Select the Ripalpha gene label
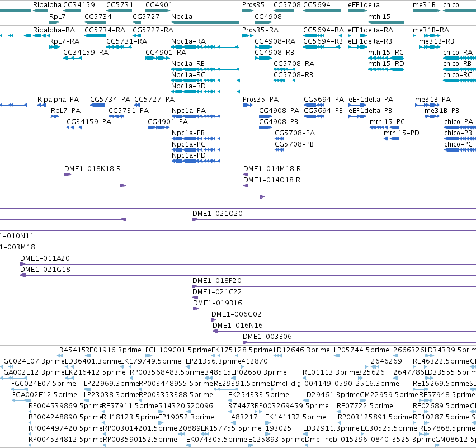Viewport: 476px width, 448px height. [x=47, y=5]
